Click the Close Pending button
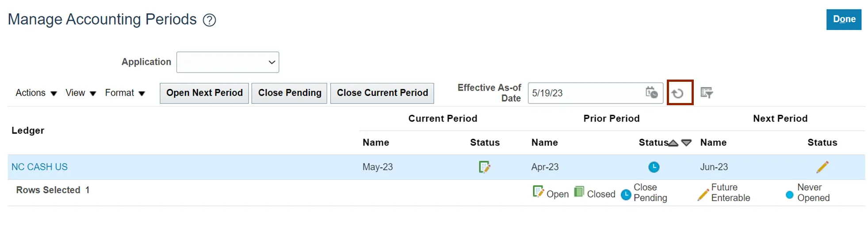868x225 pixels. (290, 93)
